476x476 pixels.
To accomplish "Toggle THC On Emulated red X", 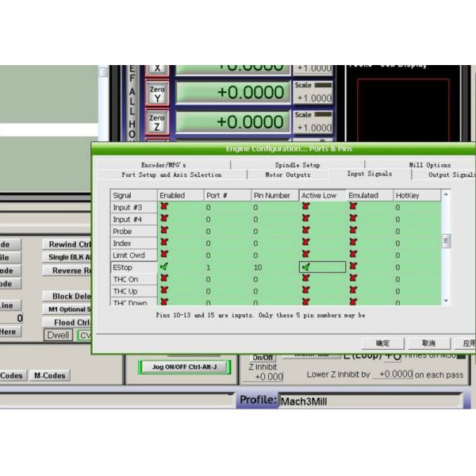I will click(353, 279).
